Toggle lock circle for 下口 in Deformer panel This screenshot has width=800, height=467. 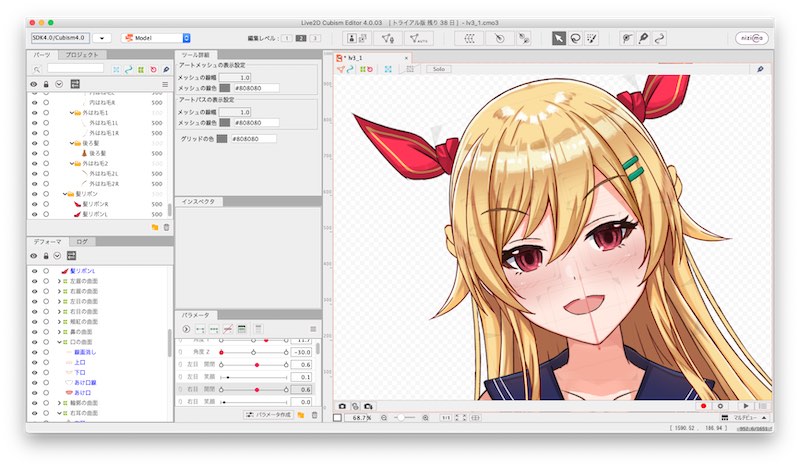(x=46, y=373)
